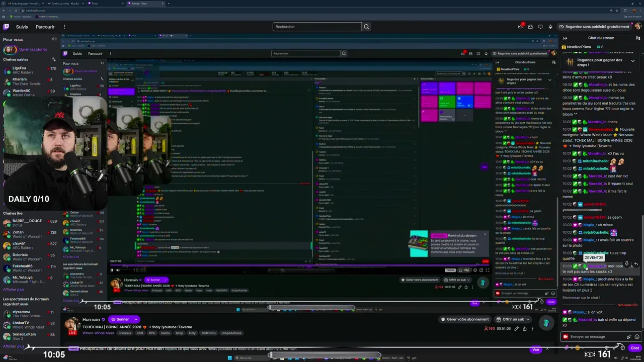Click the stories avatar bubbles in sidebar
The height and width of the screenshot is (362, 644).
coord(10,49)
